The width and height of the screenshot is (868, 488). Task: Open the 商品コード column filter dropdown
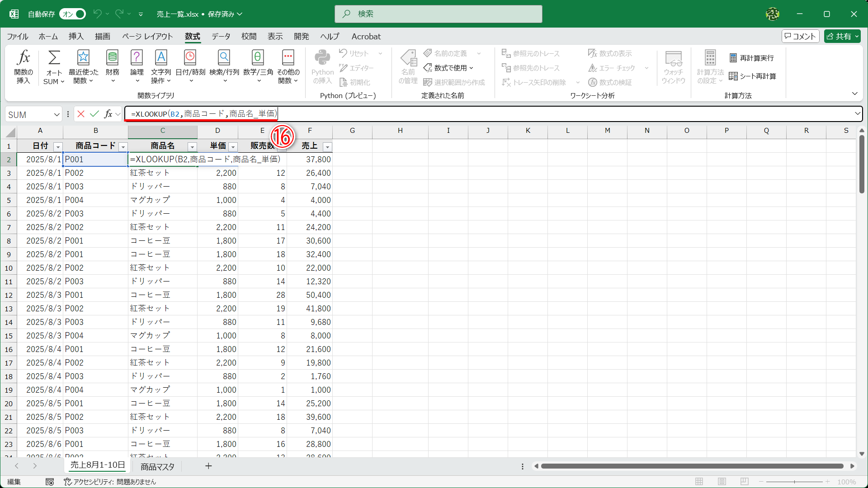point(122,147)
